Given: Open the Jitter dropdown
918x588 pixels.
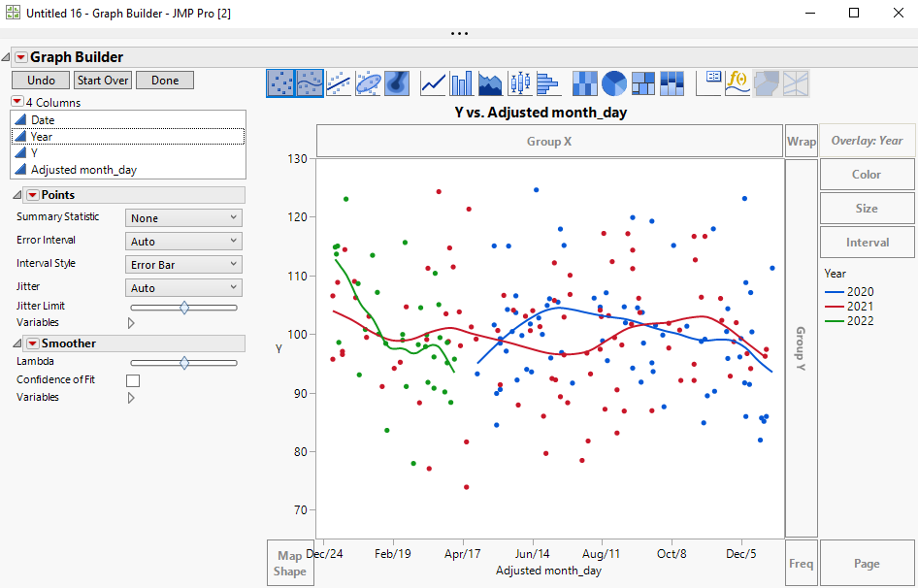Looking at the screenshot, I should tap(183, 288).
